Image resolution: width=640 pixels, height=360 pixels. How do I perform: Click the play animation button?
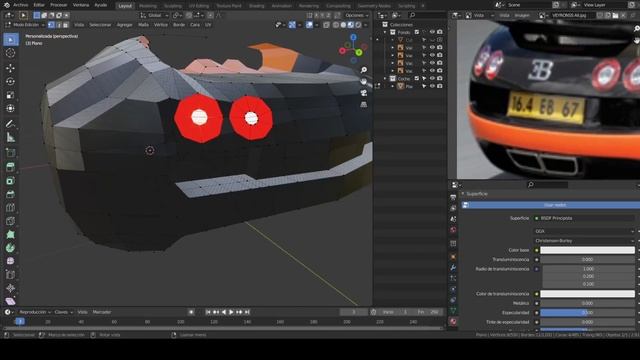pyautogui.click(x=231, y=312)
